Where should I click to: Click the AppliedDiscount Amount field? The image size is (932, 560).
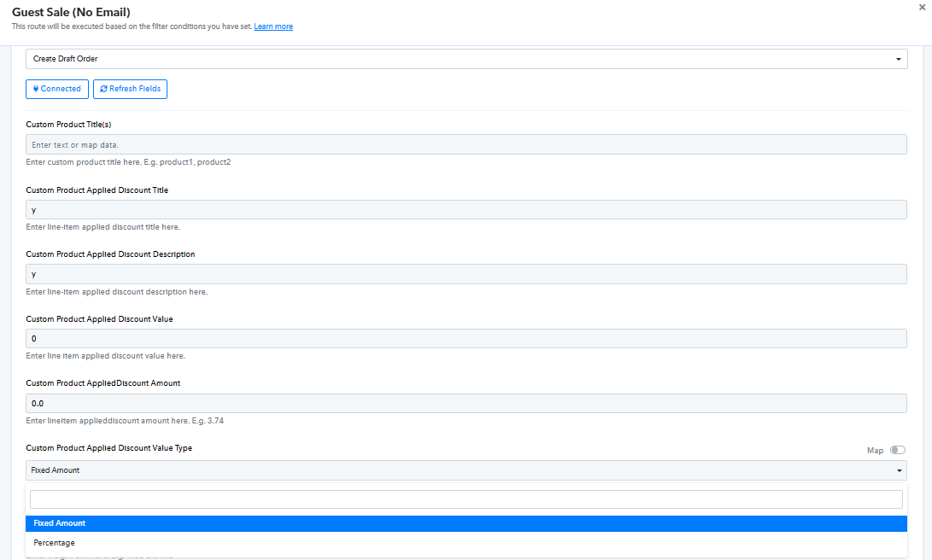[466, 403]
